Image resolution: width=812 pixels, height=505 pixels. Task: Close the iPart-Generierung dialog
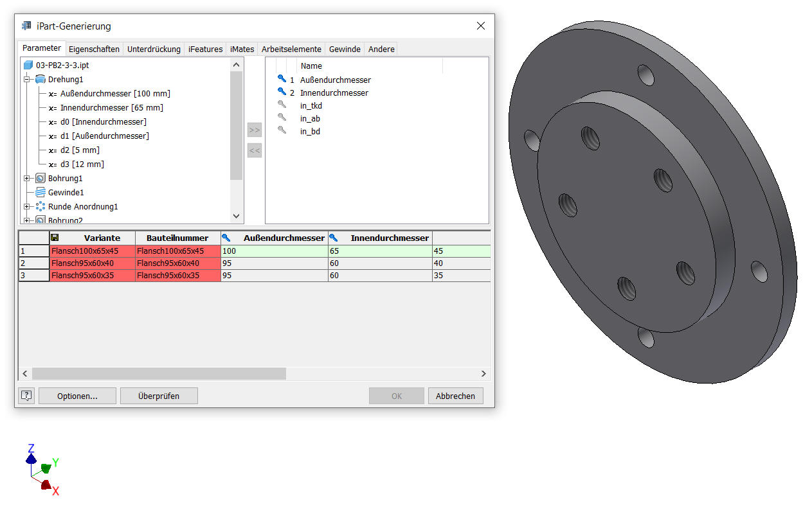(x=480, y=26)
